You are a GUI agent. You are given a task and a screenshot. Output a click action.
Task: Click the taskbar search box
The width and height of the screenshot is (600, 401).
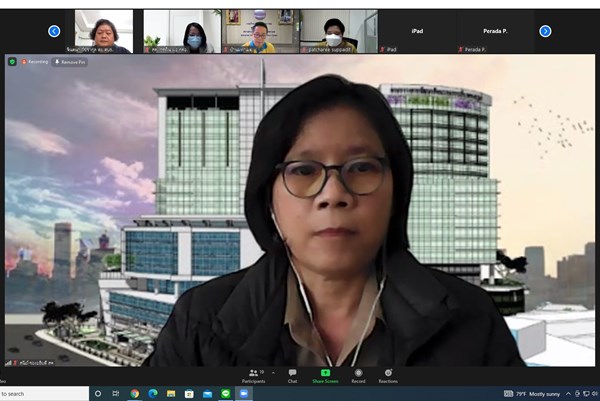(44, 394)
